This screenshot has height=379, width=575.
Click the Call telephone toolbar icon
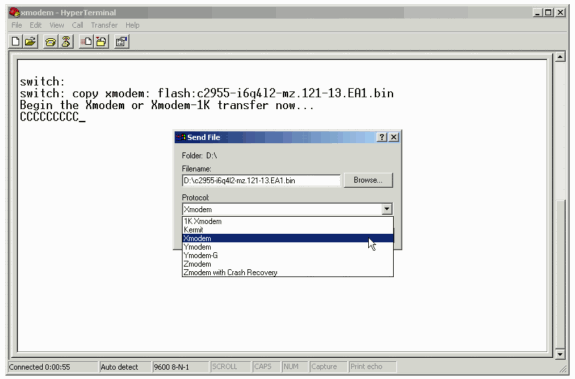click(50, 41)
